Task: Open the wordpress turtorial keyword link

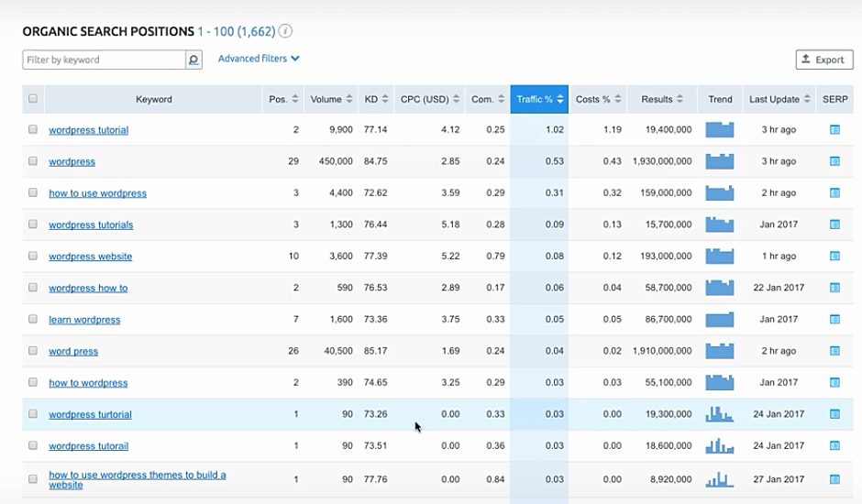Action: (x=90, y=414)
